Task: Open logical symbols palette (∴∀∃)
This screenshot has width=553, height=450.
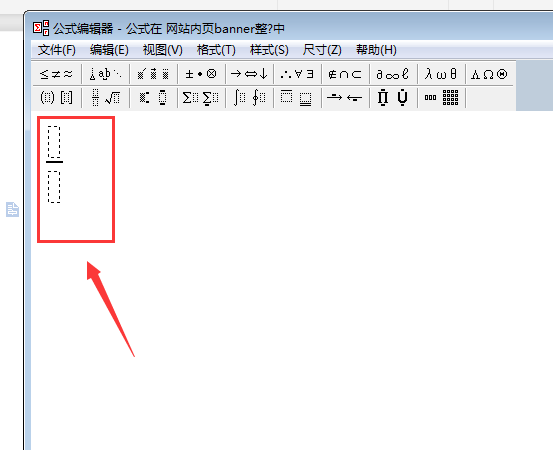Action: coord(297,74)
